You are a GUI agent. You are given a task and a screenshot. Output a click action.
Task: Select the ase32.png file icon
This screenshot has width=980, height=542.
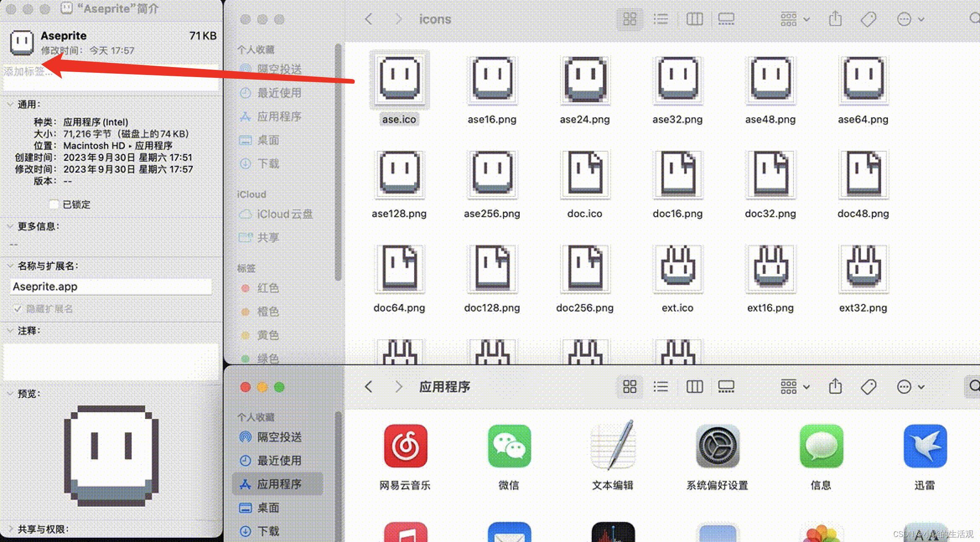[678, 80]
